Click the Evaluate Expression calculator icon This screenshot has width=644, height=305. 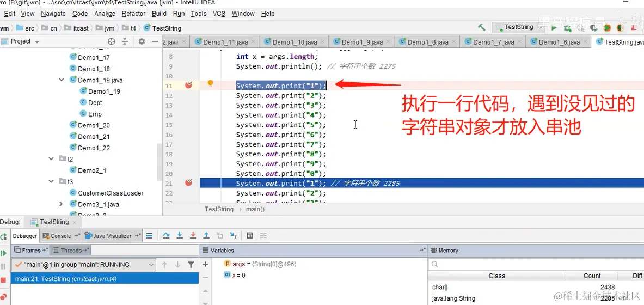[250, 235]
